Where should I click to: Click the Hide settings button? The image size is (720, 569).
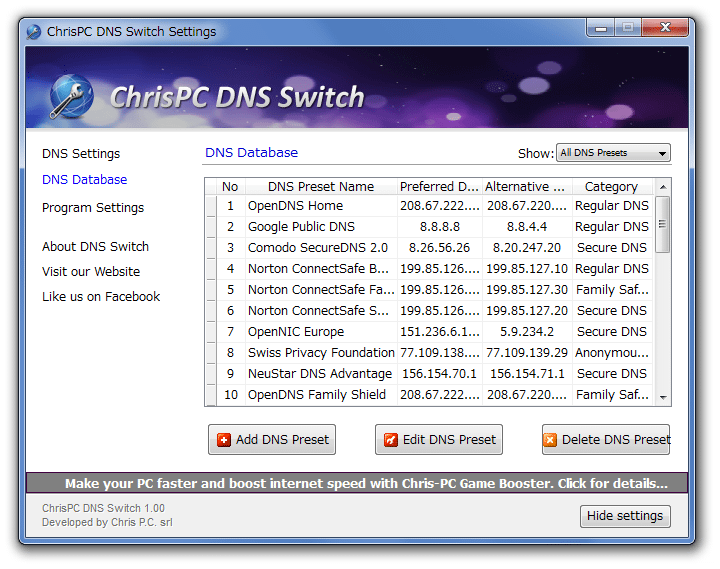point(625,516)
